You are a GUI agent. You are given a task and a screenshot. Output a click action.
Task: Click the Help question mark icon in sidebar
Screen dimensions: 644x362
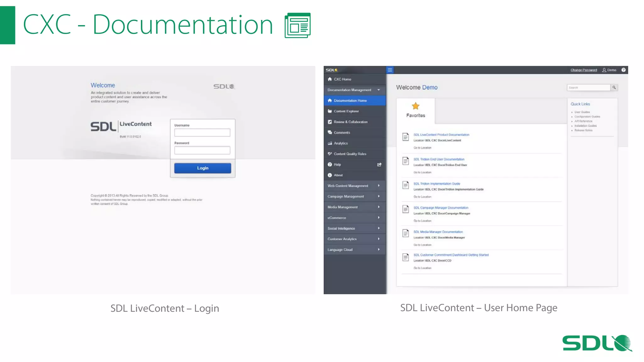pos(330,165)
